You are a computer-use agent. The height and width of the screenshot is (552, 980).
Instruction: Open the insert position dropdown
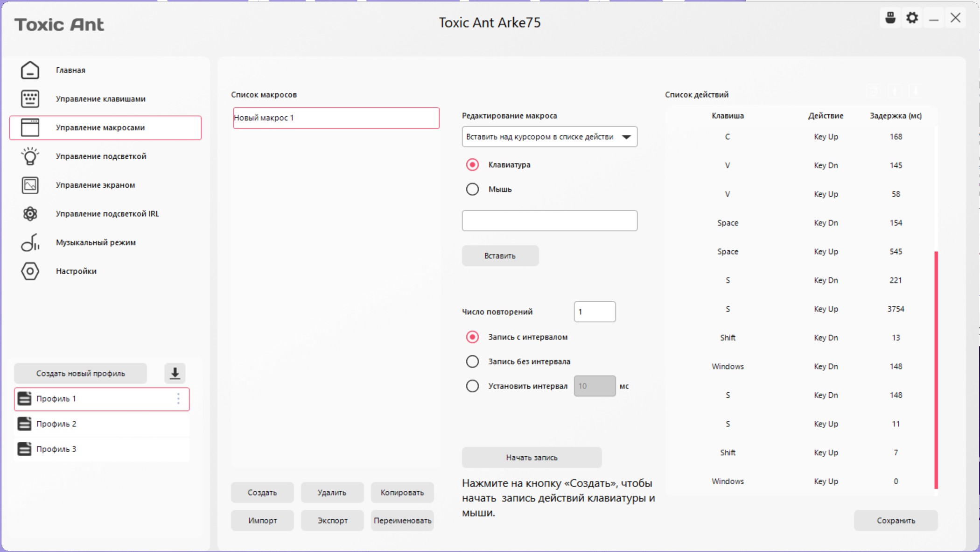point(549,137)
